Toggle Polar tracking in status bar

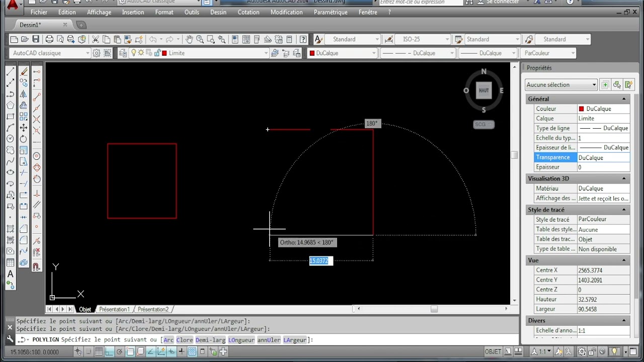tap(120, 352)
